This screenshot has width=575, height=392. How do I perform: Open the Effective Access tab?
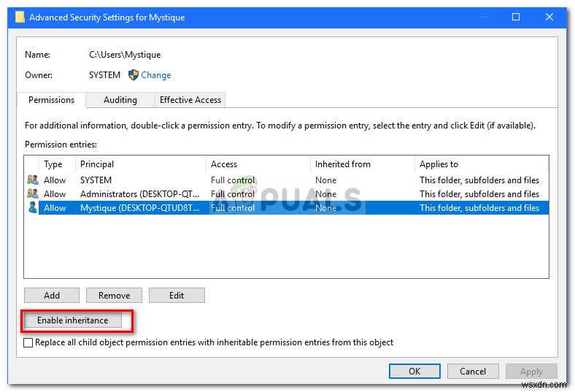click(190, 100)
